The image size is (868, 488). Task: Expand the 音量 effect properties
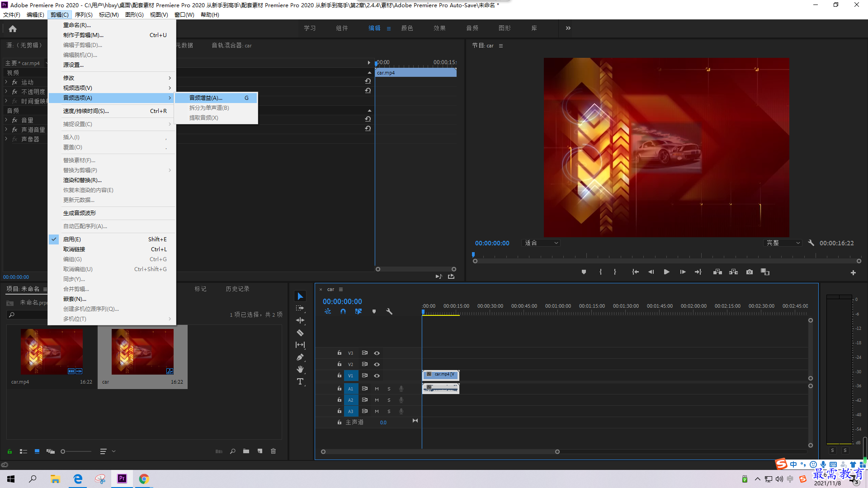(6, 120)
